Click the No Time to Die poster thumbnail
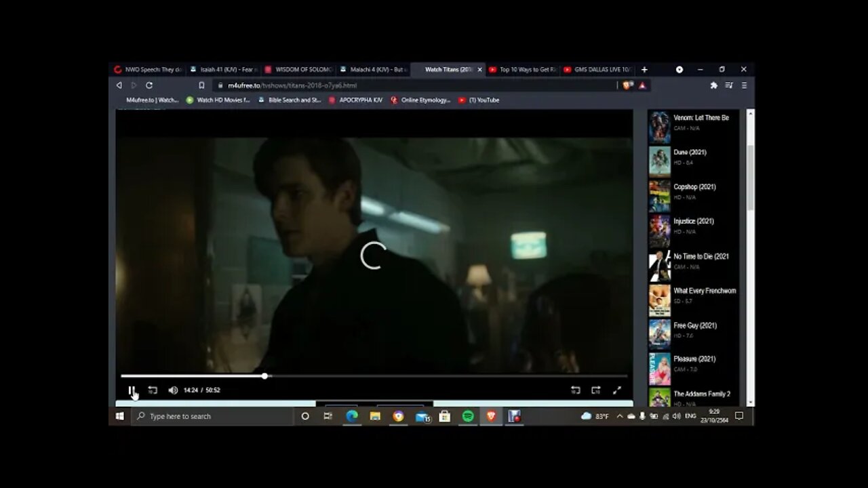This screenshot has height=488, width=868. [x=659, y=265]
